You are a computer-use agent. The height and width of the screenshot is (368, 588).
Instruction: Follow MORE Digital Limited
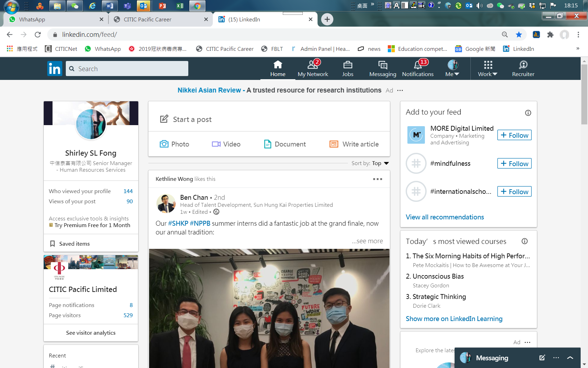click(514, 135)
